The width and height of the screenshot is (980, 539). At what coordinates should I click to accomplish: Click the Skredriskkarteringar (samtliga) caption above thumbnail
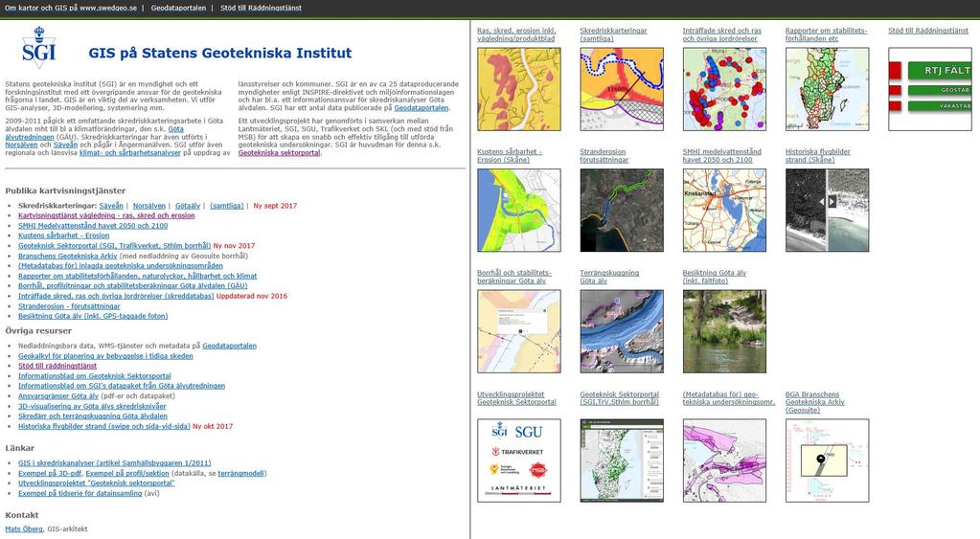point(614,34)
